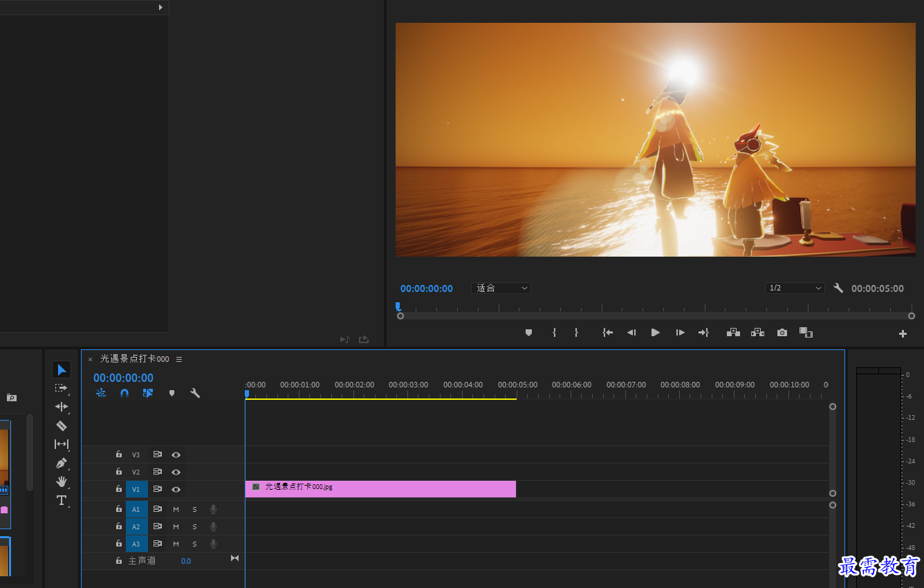Viewport: 924px width, 588px height.
Task: Step back one frame
Action: click(631, 333)
